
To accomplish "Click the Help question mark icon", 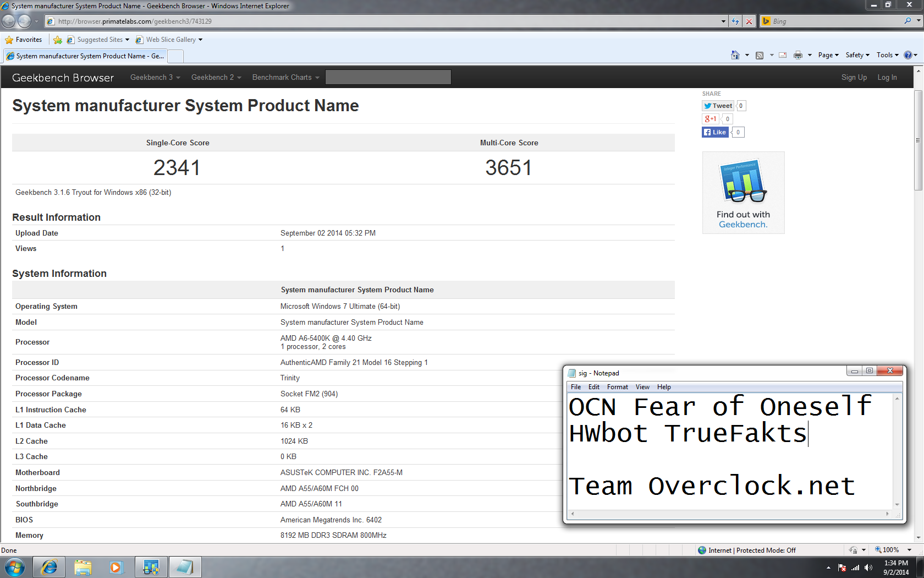I will pos(908,55).
